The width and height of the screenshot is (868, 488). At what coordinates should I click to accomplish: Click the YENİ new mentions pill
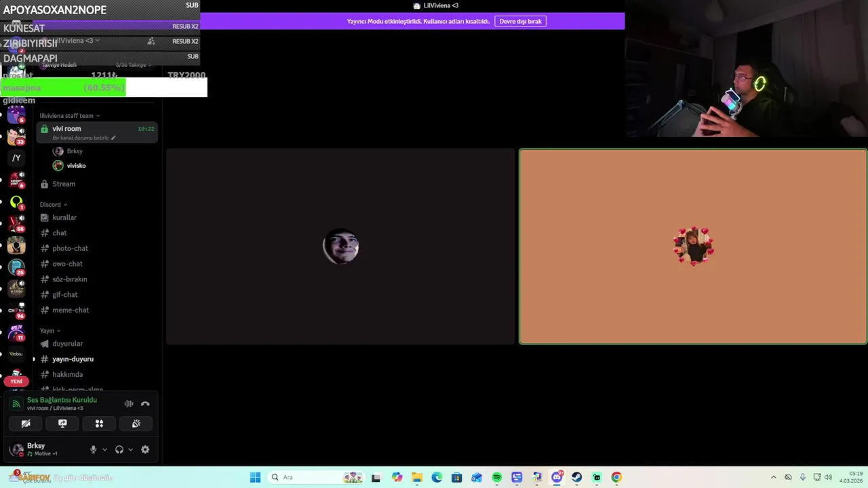tap(16, 381)
